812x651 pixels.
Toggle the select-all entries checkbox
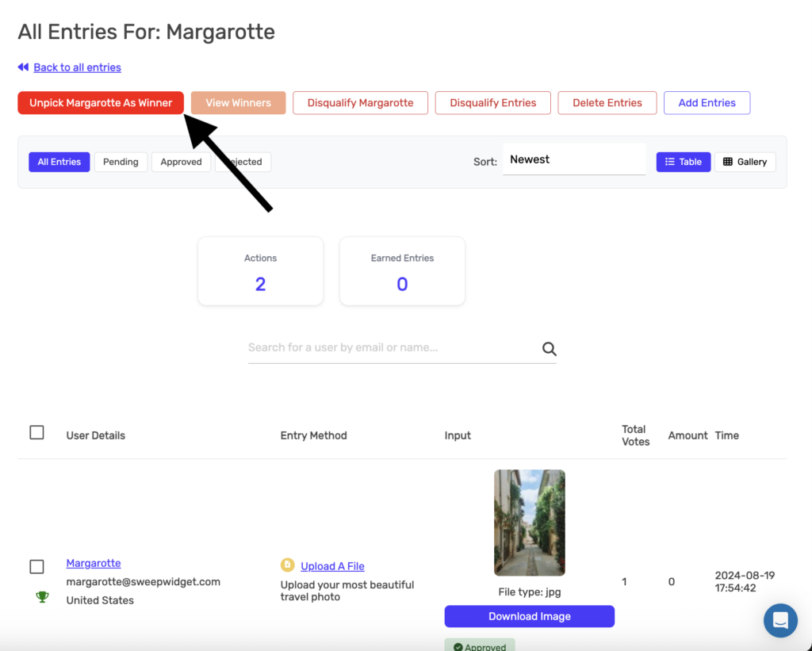[x=36, y=432]
